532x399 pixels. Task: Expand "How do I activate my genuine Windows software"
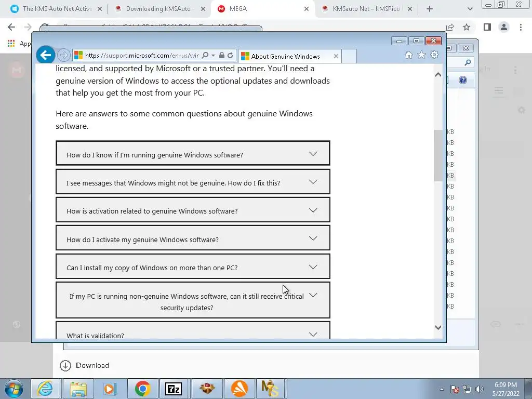193,238
